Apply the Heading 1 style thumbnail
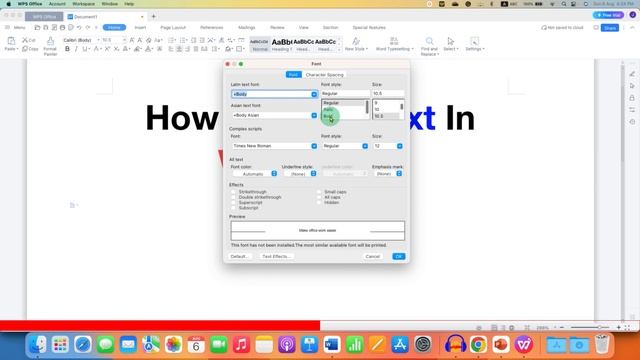 tap(282, 44)
